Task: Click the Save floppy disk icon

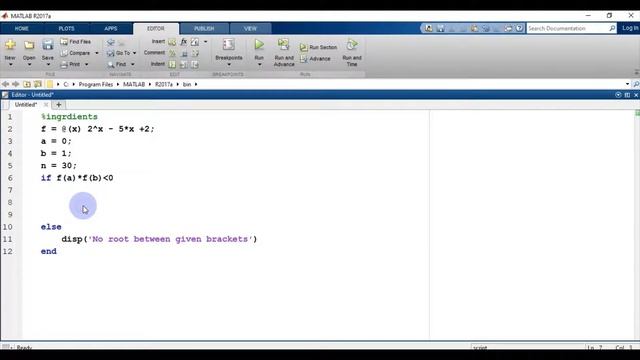Action: click(48, 44)
